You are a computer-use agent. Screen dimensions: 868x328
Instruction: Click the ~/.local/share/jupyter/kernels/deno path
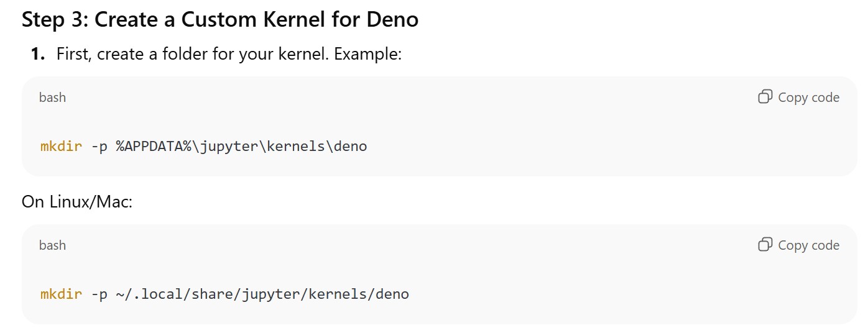point(262,294)
